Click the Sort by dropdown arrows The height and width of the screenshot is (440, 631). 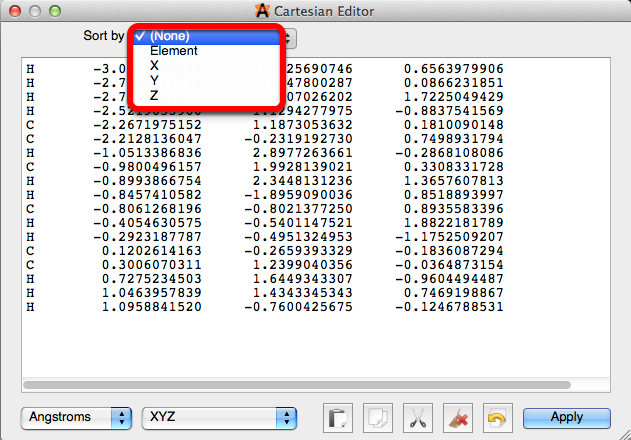click(289, 37)
